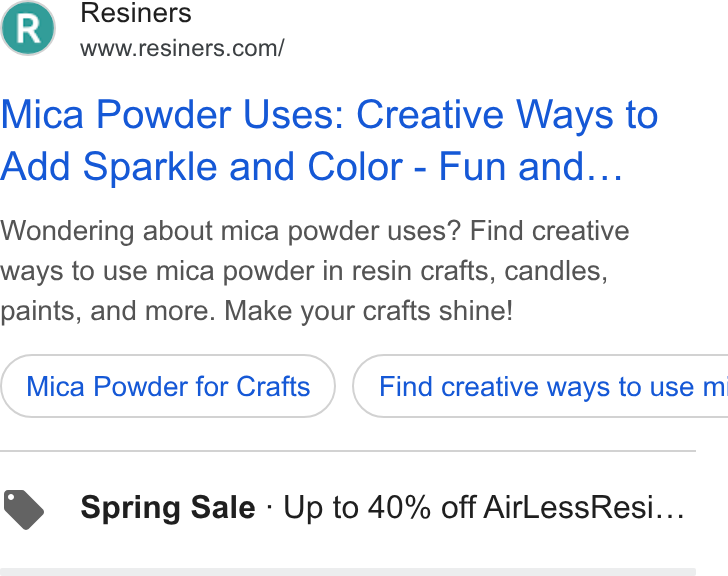The width and height of the screenshot is (728, 576).
Task: Click the truncated AirLessResi… text
Action: (584, 507)
